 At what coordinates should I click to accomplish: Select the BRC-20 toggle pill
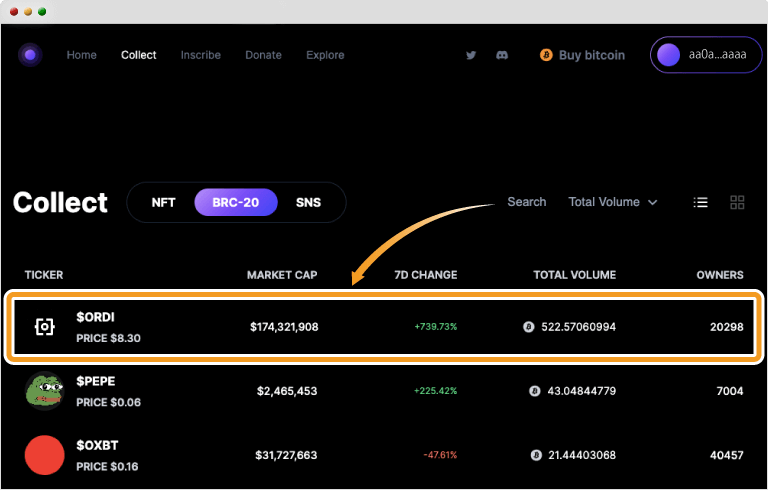pos(236,202)
